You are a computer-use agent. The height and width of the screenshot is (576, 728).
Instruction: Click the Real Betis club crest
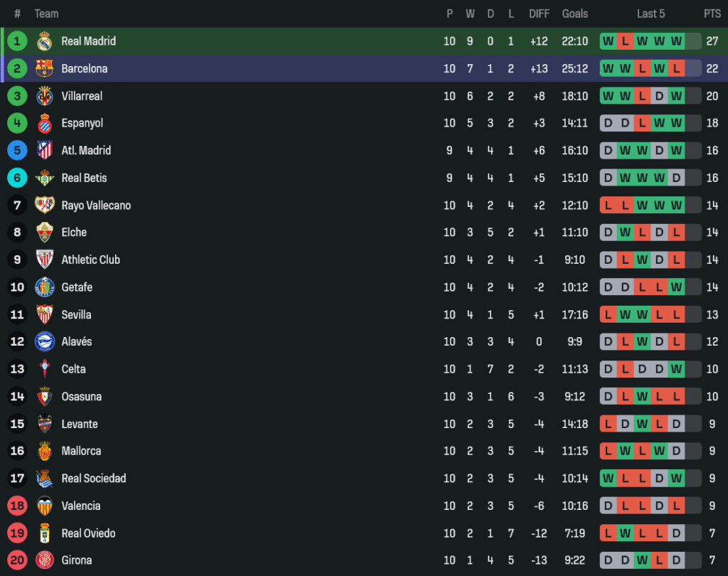click(x=45, y=178)
